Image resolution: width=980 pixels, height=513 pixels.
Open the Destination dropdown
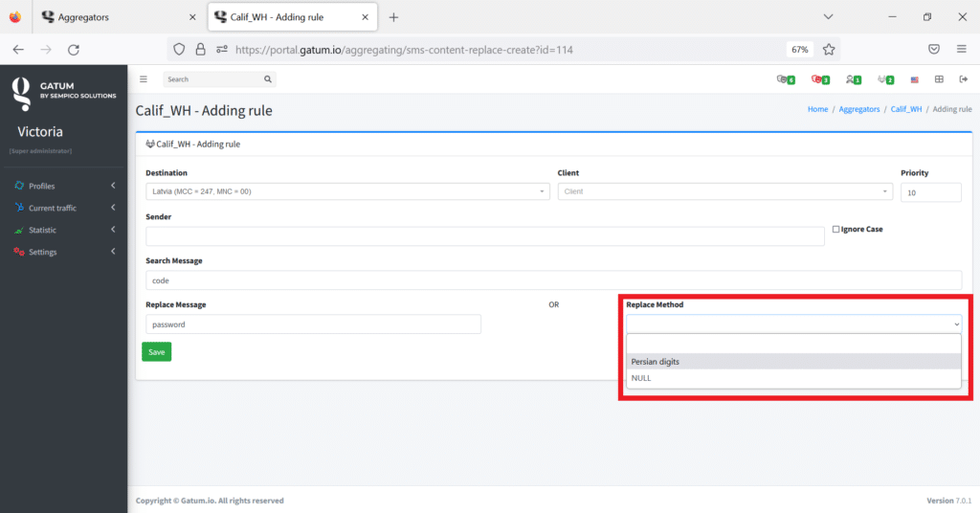coord(347,191)
